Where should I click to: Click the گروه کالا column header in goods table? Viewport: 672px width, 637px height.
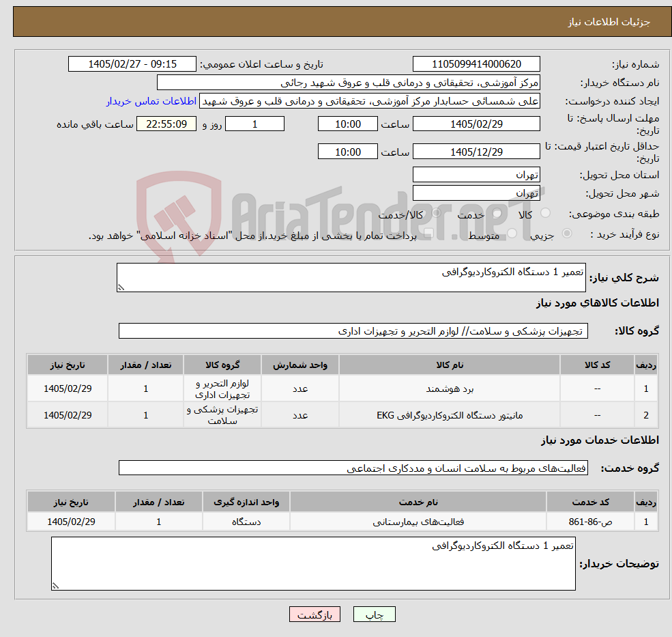pos(222,365)
